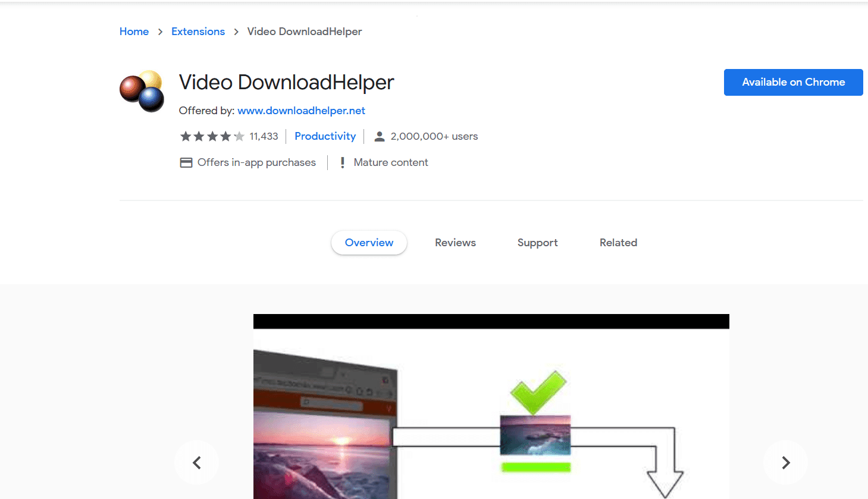Viewport: 868px width, 499px height.
Task: Go to previous screenshot with left arrow
Action: (x=197, y=462)
